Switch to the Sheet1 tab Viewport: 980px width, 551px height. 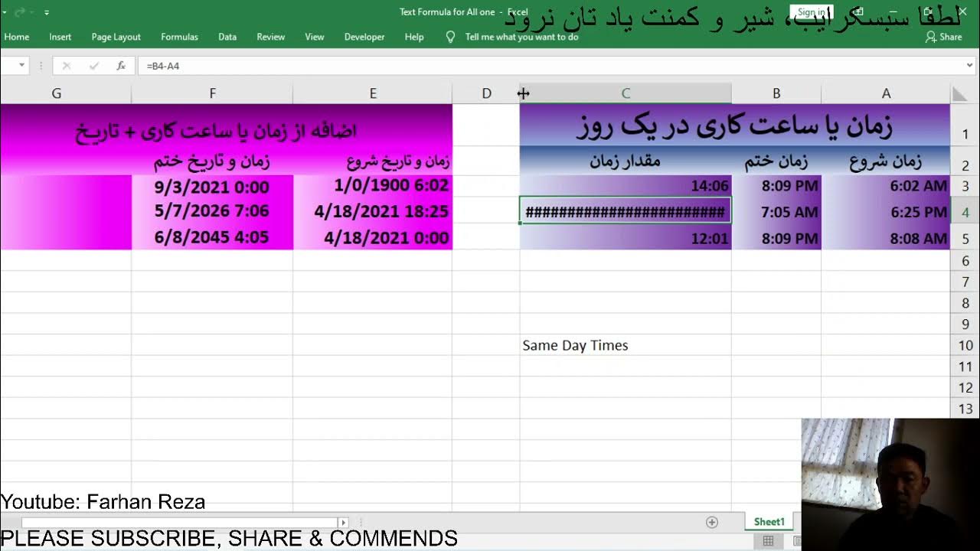769,522
